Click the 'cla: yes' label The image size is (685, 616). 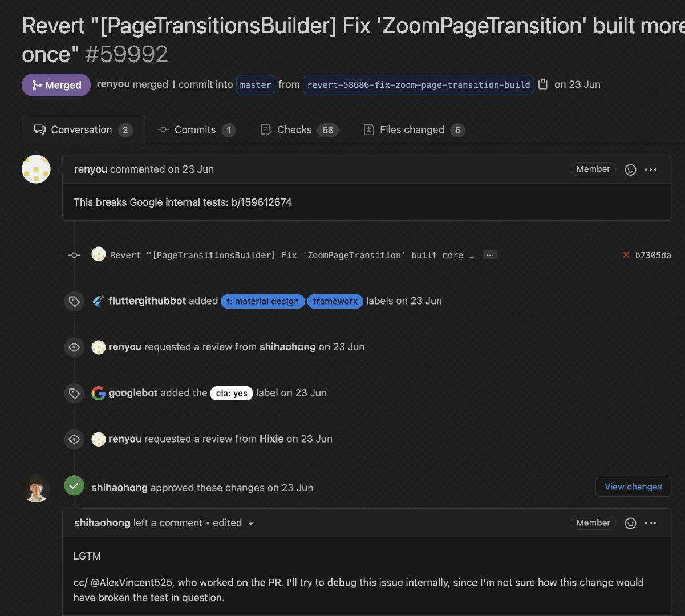click(x=232, y=393)
